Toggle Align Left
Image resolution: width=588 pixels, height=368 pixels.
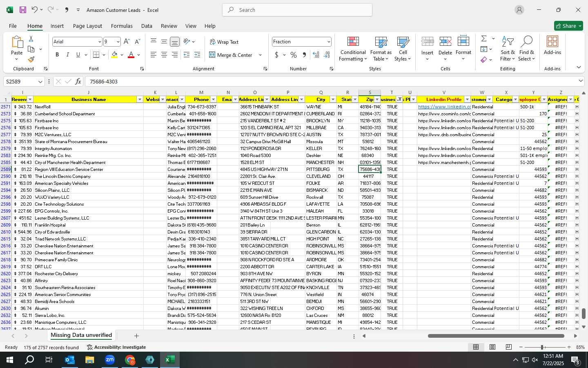point(153,55)
